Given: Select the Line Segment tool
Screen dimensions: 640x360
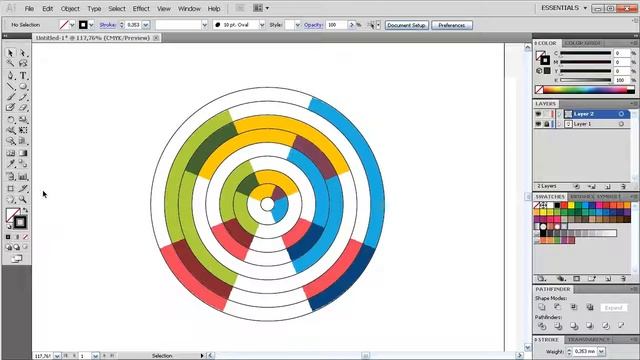Looking at the screenshot, I should tap(11, 87).
